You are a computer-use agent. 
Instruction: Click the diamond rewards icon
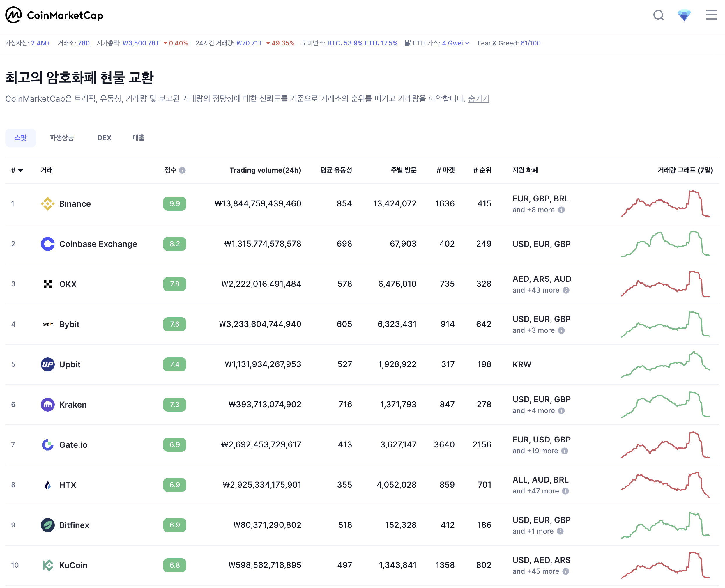pyautogui.click(x=684, y=15)
